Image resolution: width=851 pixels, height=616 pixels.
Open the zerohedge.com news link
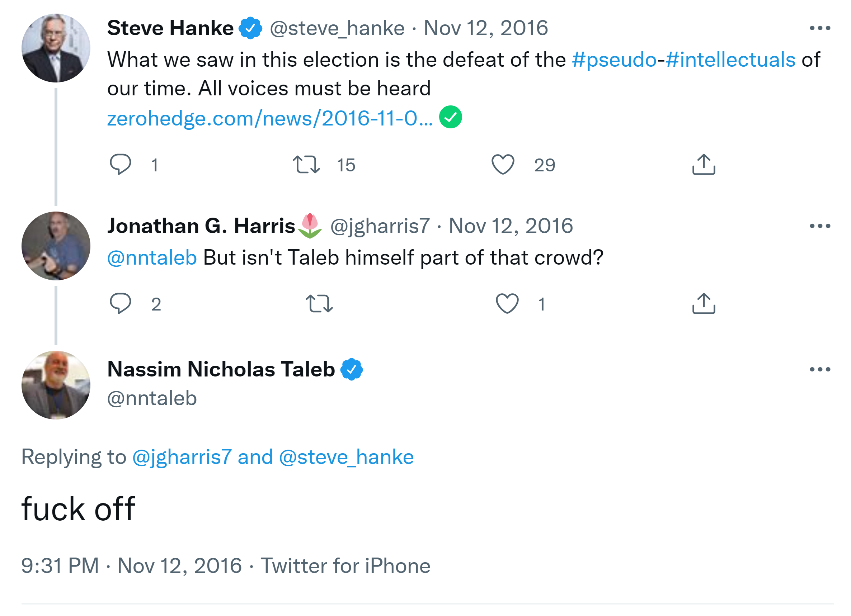click(x=269, y=118)
